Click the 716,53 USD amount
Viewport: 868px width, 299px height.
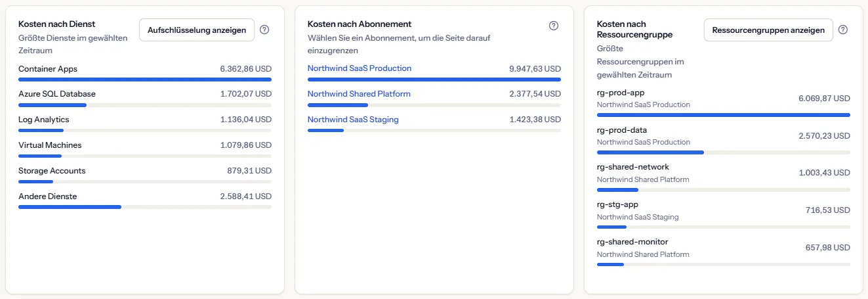828,210
